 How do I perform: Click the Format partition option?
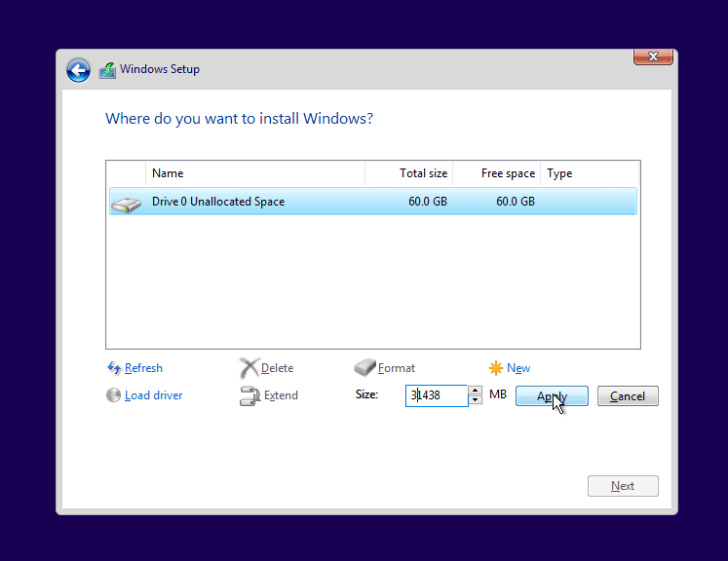[x=397, y=368]
